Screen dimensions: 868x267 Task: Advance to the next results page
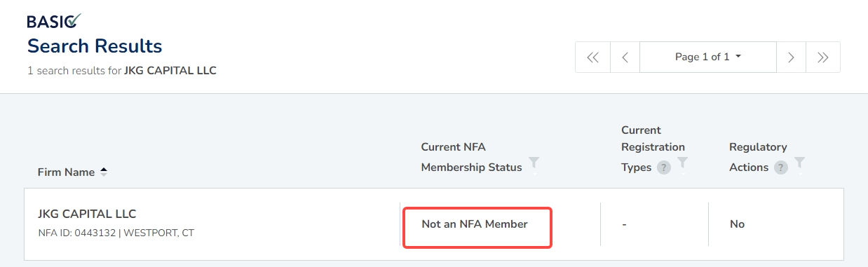tap(791, 57)
